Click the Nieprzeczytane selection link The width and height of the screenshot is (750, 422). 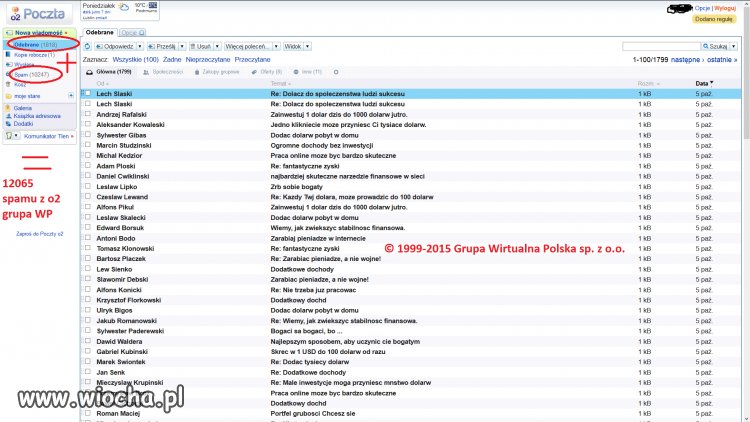[x=208, y=59]
